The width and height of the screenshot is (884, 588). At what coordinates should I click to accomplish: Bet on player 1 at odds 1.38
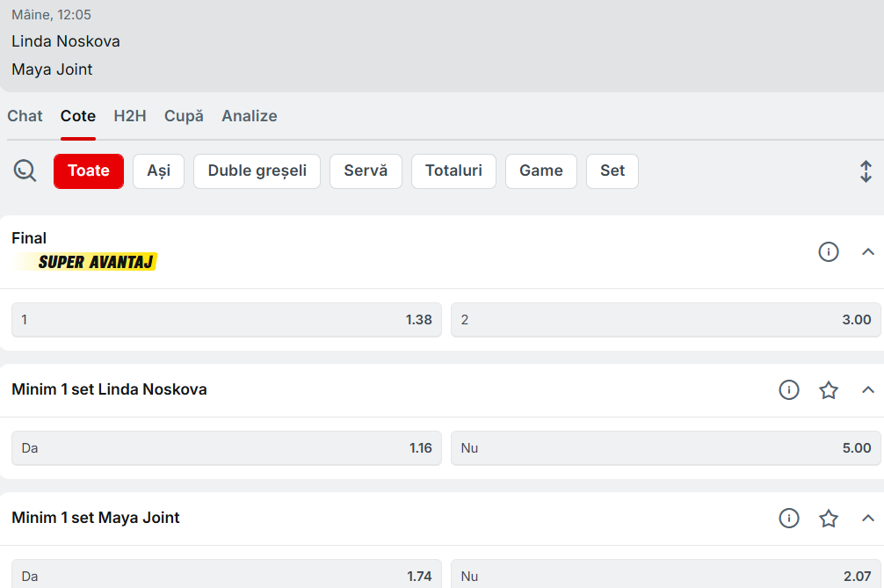226,320
